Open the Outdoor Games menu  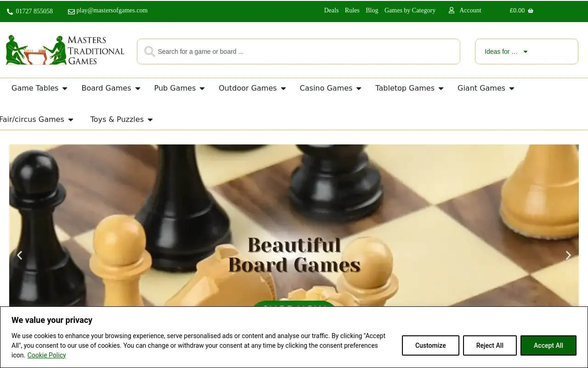248,88
